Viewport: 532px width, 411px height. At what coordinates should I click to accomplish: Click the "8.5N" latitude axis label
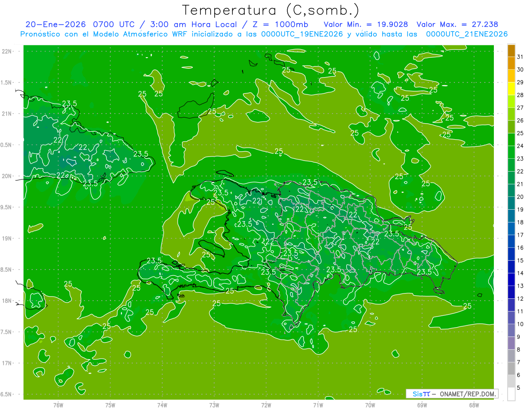pyautogui.click(x=6, y=270)
